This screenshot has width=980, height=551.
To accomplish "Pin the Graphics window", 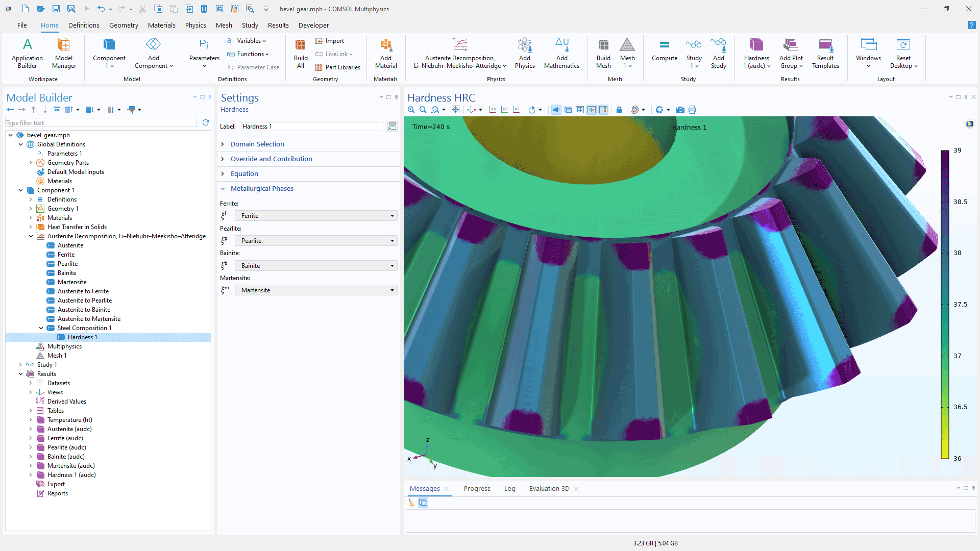I will point(966,97).
